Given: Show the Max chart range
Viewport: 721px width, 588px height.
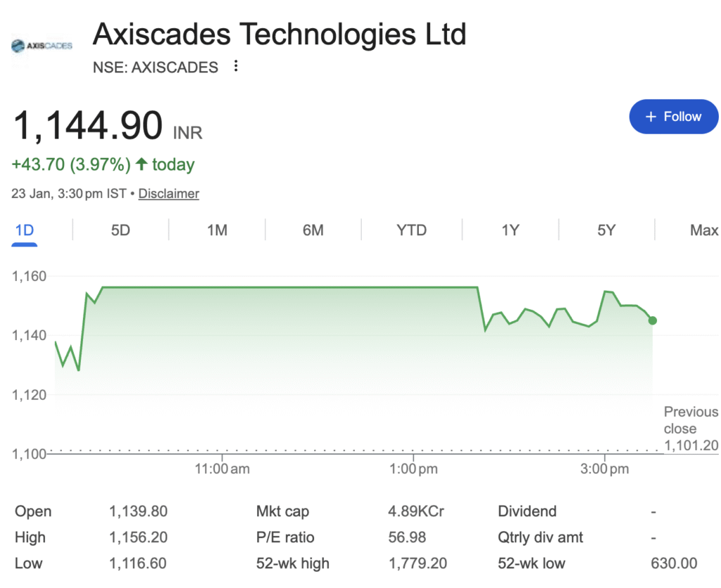Looking at the screenshot, I should coord(703,230).
